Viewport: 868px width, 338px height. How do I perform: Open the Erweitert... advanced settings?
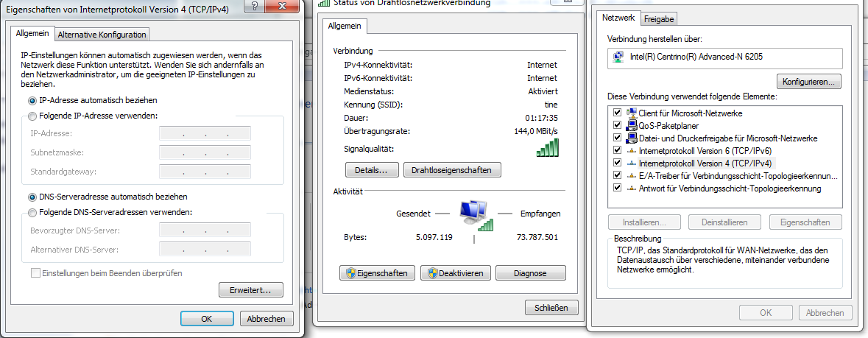click(x=249, y=290)
